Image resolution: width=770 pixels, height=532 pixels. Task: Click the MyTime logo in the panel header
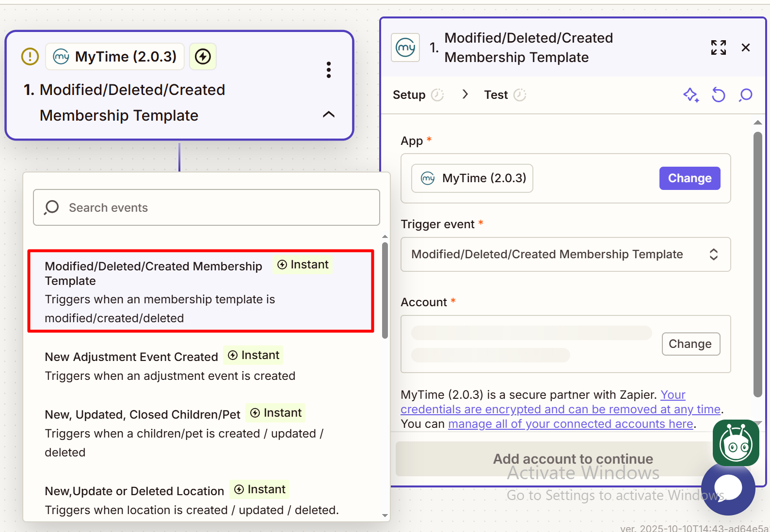405,47
